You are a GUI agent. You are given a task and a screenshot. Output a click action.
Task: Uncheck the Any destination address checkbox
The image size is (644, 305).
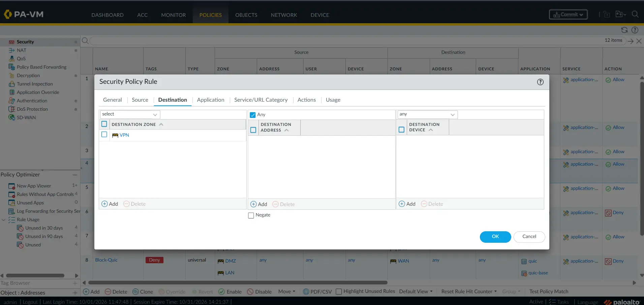[x=253, y=115]
